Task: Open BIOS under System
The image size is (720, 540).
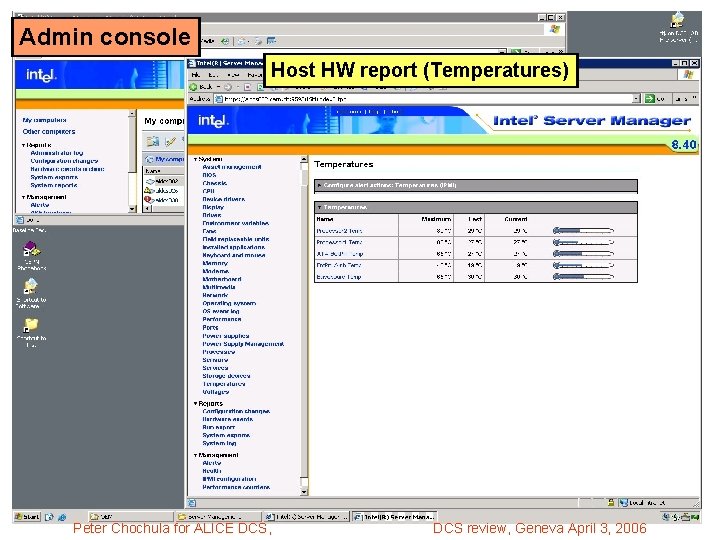Action: [209, 175]
